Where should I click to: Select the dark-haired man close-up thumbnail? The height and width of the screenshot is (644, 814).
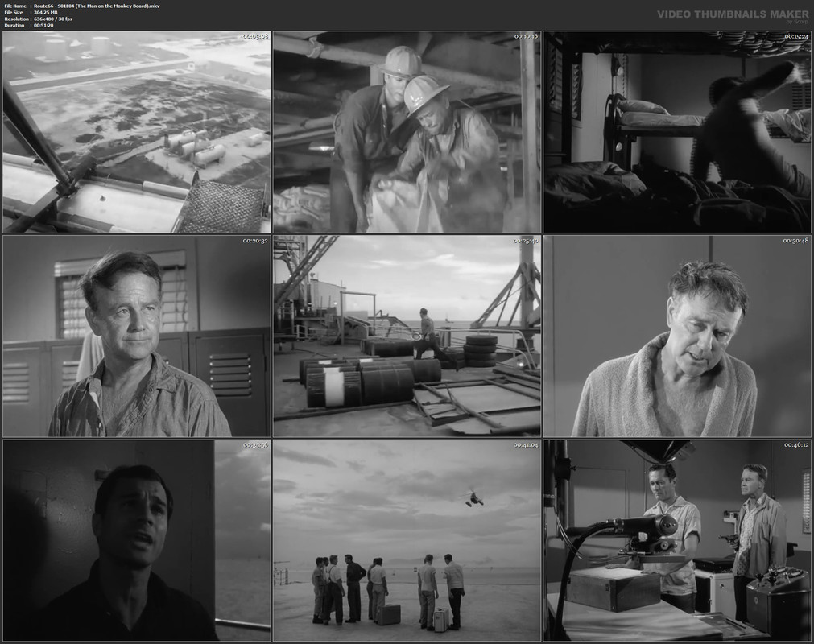coord(137,540)
